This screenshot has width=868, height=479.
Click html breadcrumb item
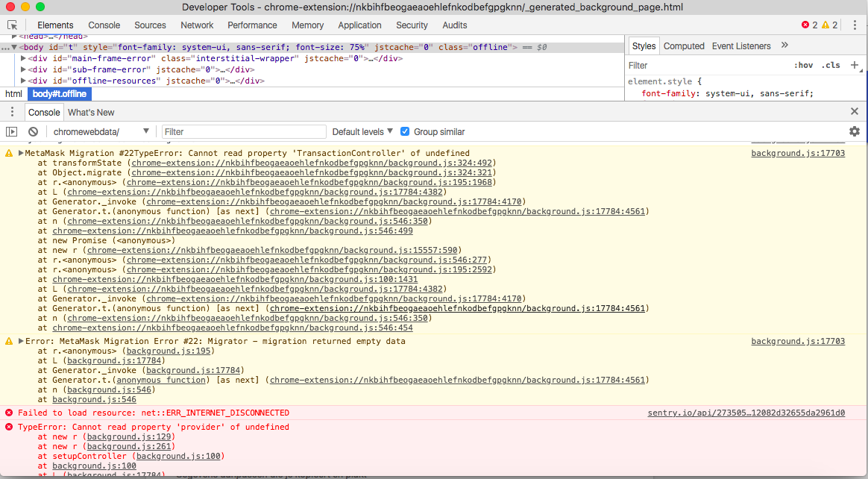pos(14,94)
